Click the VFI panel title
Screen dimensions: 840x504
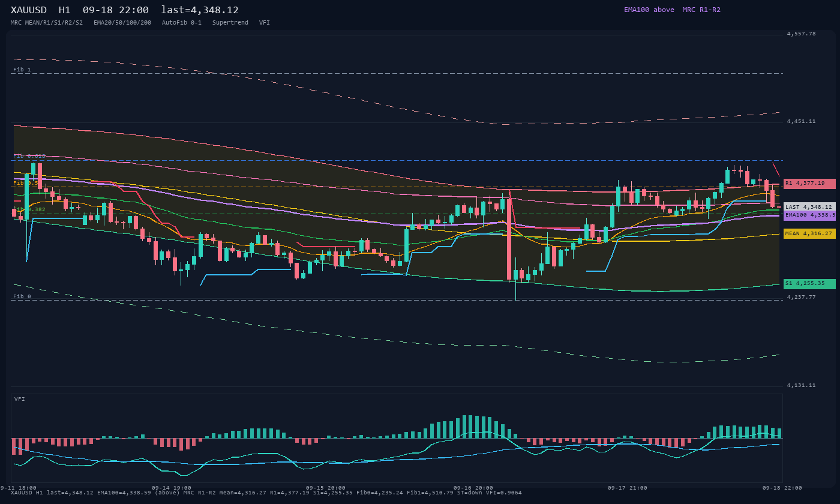pos(20,400)
